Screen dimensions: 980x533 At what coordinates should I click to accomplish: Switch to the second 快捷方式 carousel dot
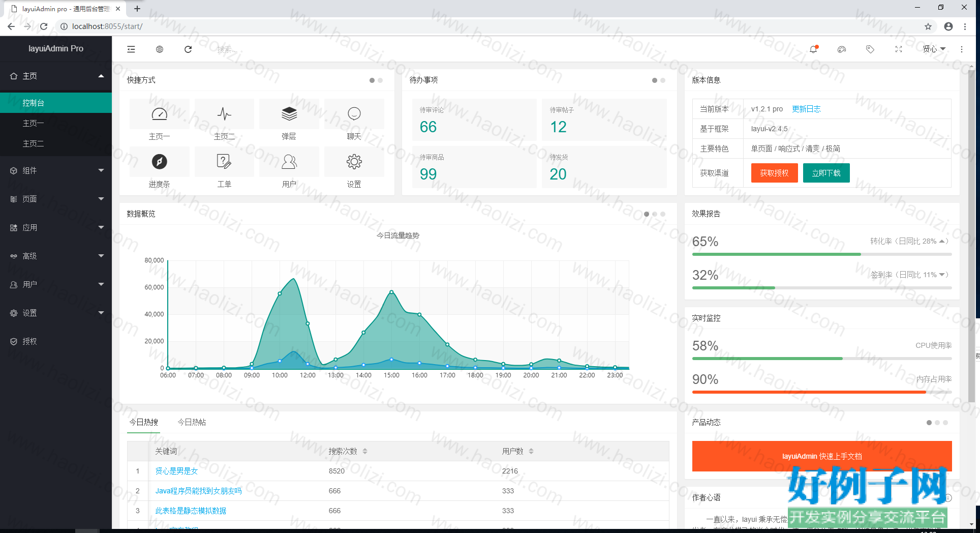tap(380, 80)
